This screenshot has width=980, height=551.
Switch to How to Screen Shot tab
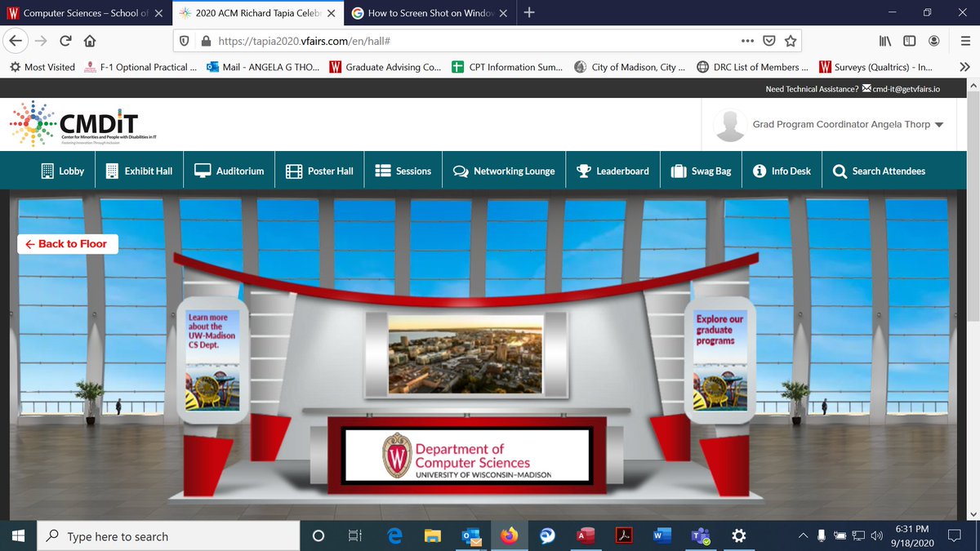pos(430,13)
